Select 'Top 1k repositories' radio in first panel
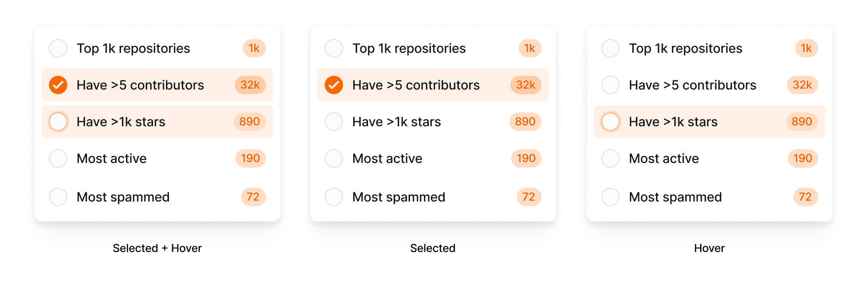This screenshot has height=298, width=868. (58, 48)
